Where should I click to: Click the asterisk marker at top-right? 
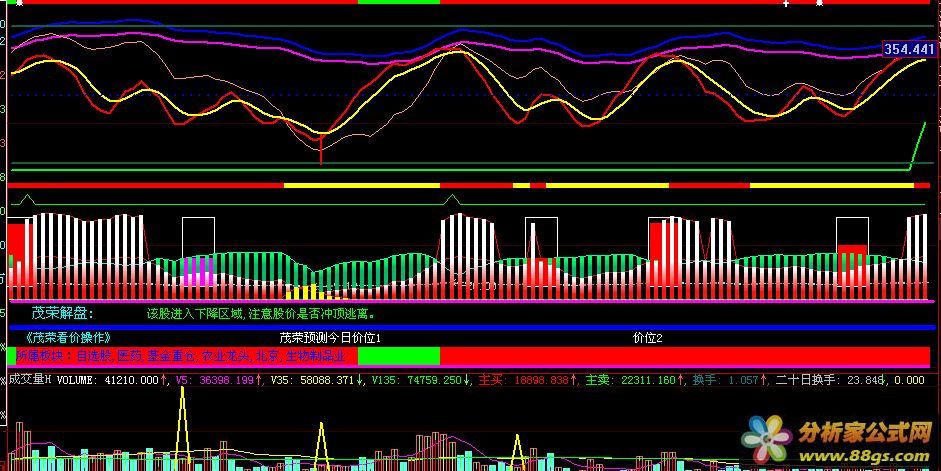tap(819, 4)
